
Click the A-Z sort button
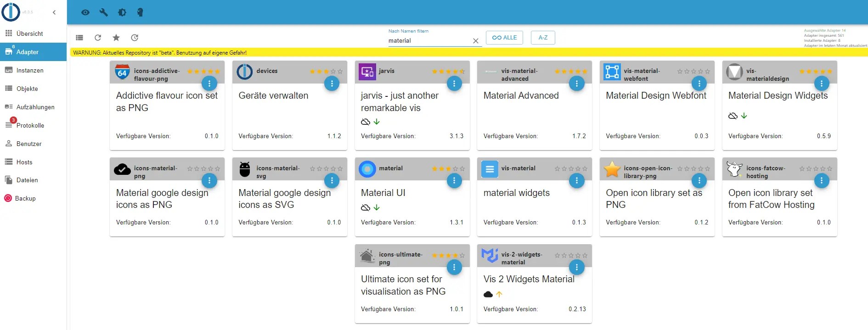(x=543, y=38)
